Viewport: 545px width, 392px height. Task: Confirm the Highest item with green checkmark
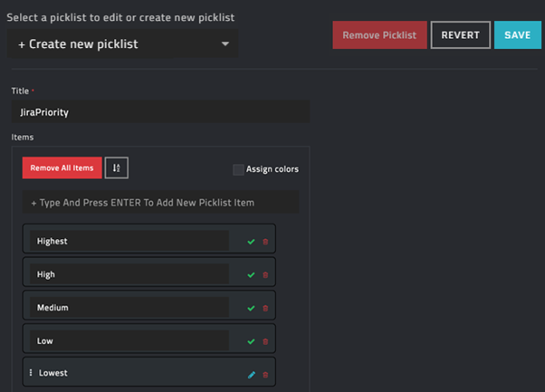[x=251, y=242]
